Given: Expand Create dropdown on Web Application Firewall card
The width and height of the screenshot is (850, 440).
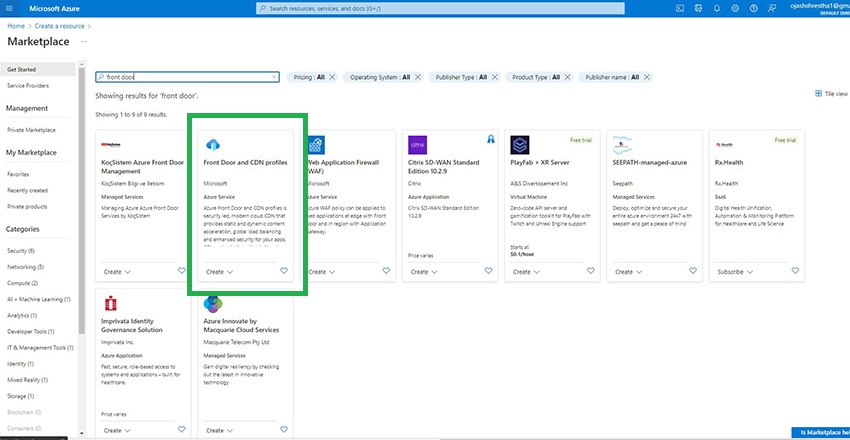Looking at the screenshot, I should [322, 272].
